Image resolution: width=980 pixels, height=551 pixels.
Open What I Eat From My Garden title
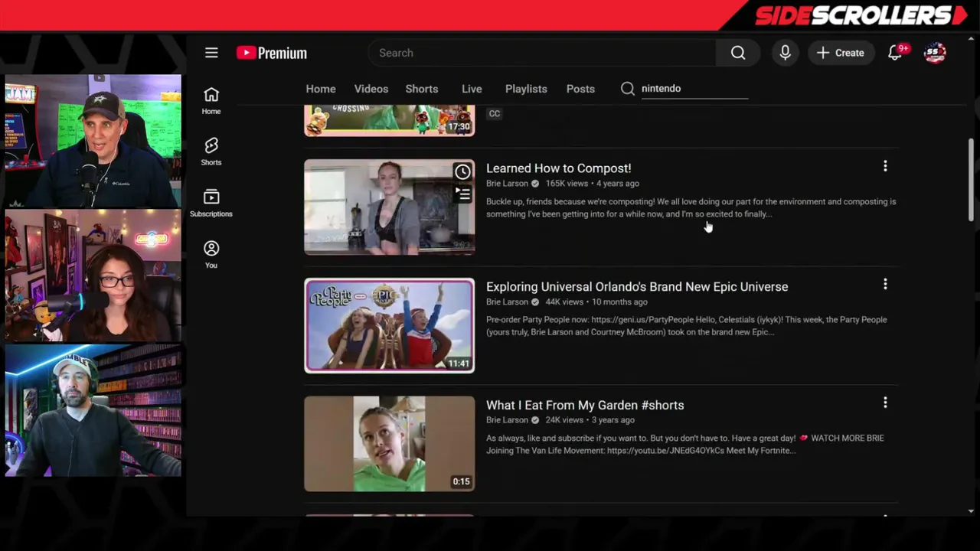click(585, 405)
